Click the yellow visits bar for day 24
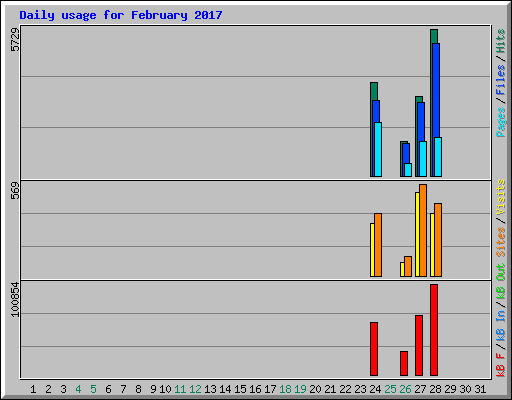This screenshot has height=400, width=512. [372, 250]
